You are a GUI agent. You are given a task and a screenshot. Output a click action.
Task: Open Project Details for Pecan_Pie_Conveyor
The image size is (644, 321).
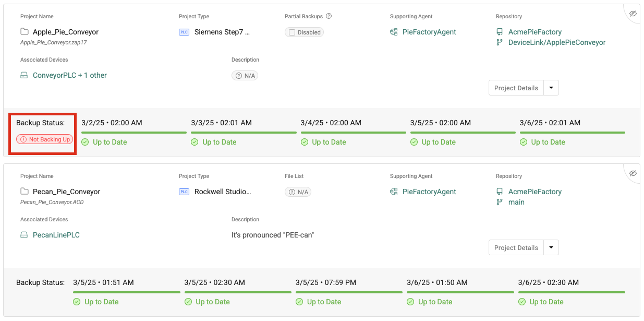[x=516, y=247]
